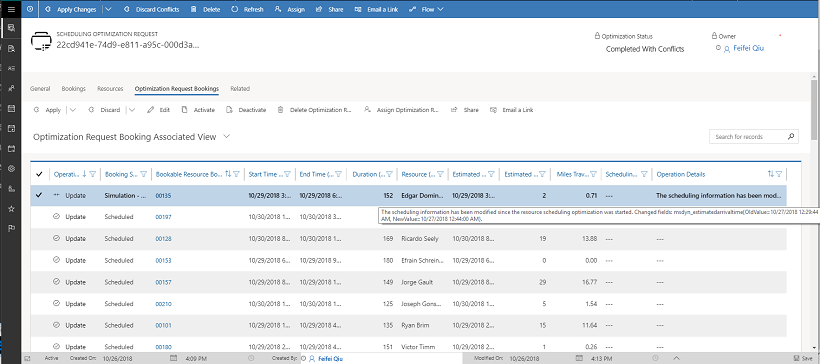Uncheck the selected row for booking 00135
This screenshot has height=364, width=820.
[x=39, y=195]
